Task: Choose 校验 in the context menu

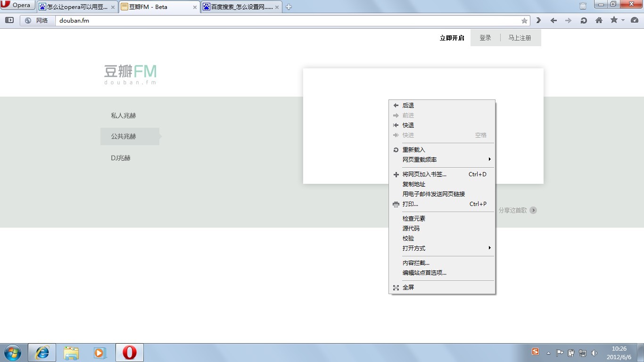Action: pyautogui.click(x=442, y=239)
